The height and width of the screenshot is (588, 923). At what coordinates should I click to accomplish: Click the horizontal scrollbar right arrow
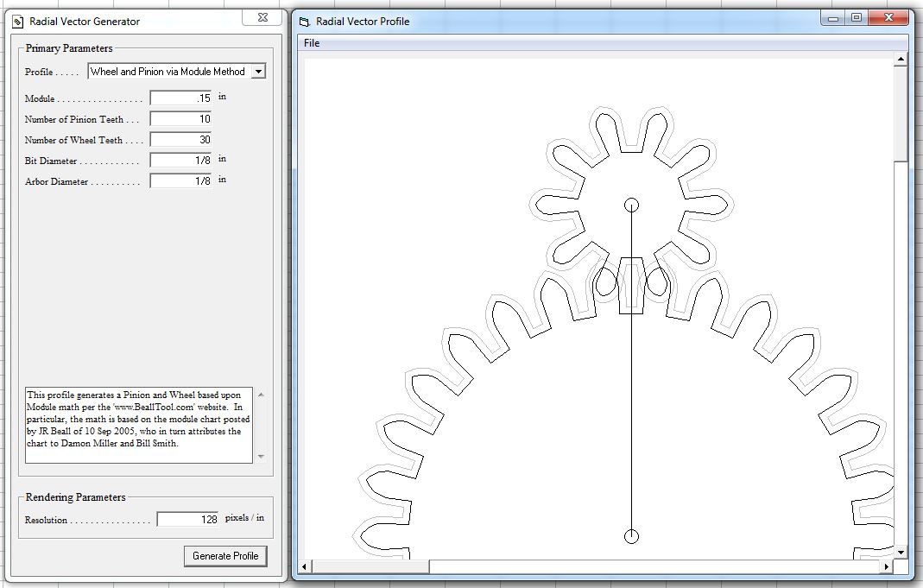click(888, 568)
